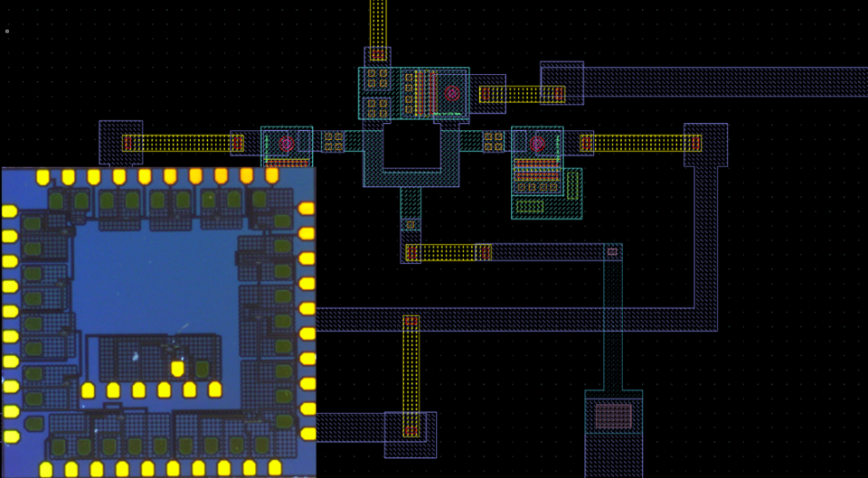Select the horizontal green hatched rectangle

point(531,206)
